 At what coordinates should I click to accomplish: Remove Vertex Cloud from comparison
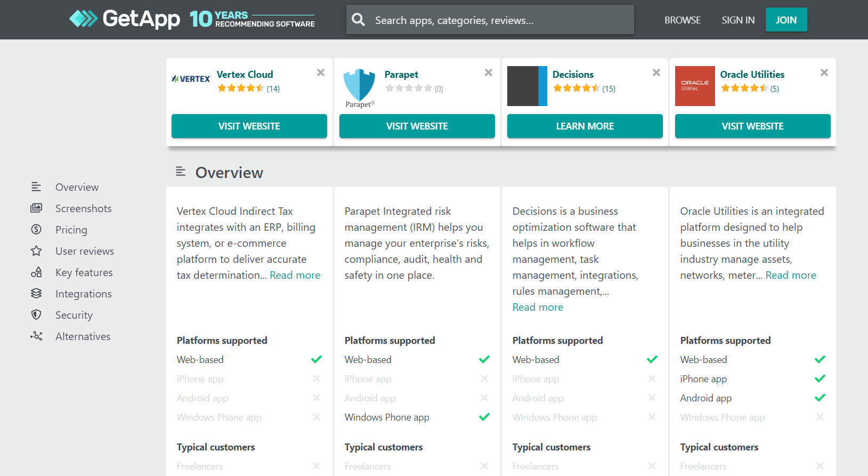(321, 72)
